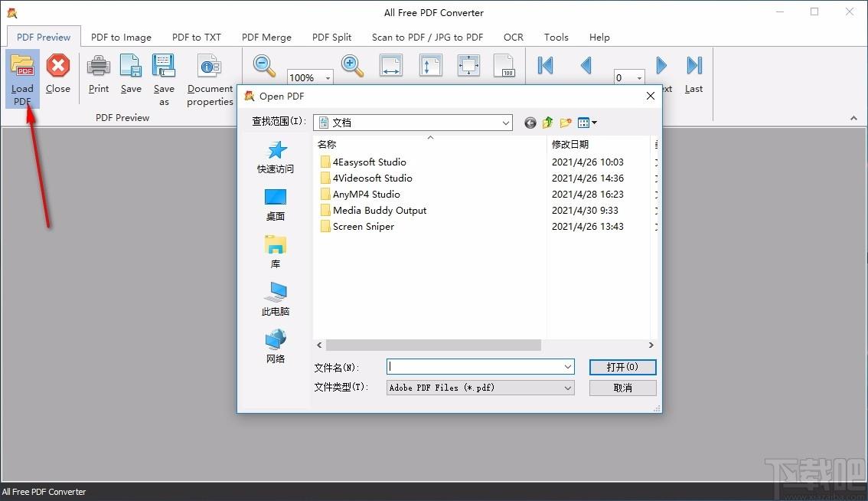Open Scan to PDF / JPG to PDF tab
This screenshot has height=501, width=868.
tap(427, 37)
